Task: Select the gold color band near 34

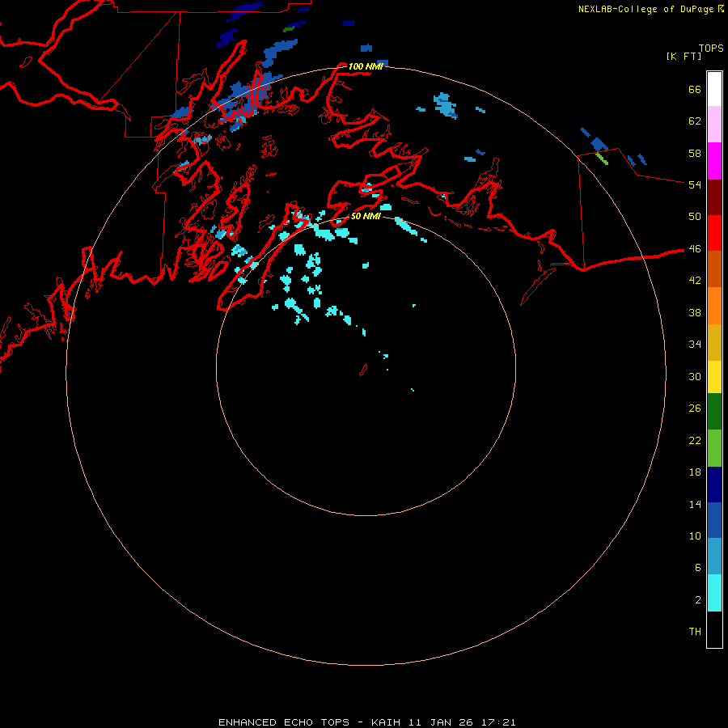Action: click(x=714, y=342)
